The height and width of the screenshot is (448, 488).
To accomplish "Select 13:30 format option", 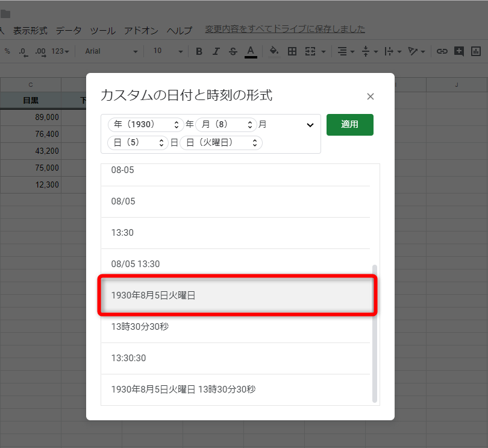I will coord(236,233).
